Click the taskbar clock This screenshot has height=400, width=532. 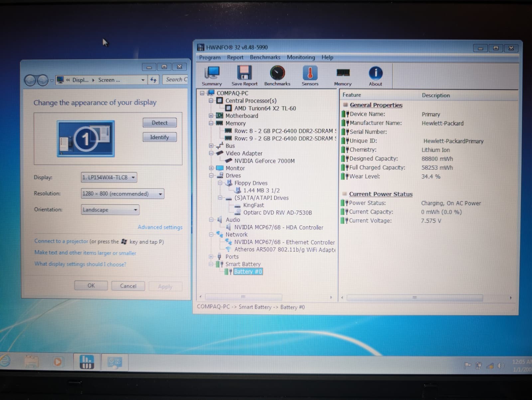pyautogui.click(x=522, y=366)
